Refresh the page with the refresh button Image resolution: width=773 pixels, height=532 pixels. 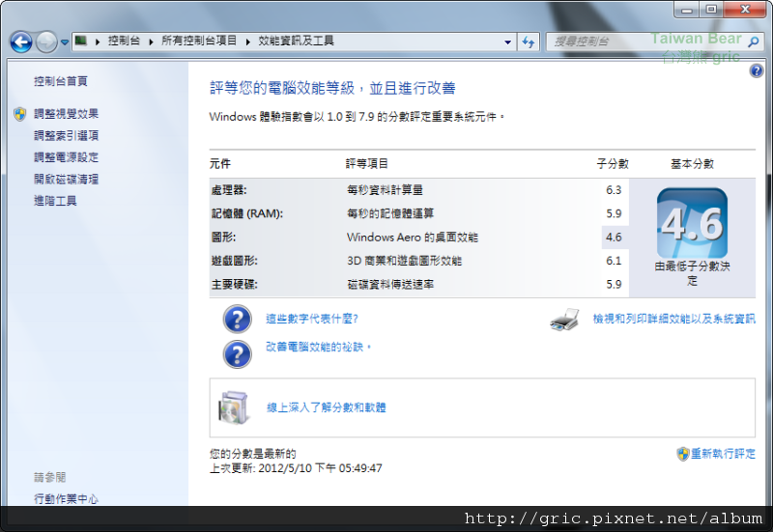529,42
